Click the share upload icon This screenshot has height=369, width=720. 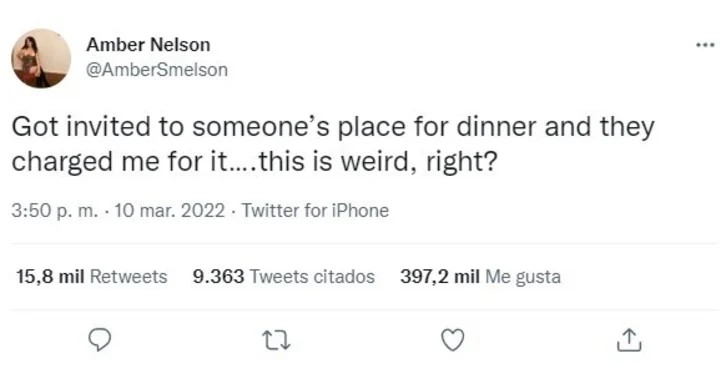point(629,340)
